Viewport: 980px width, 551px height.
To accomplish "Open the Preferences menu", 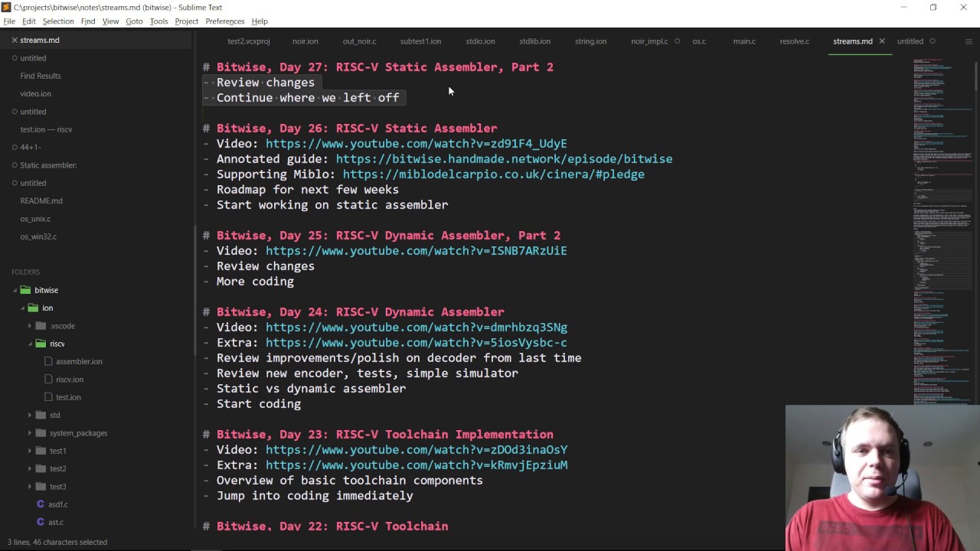I will tap(225, 21).
